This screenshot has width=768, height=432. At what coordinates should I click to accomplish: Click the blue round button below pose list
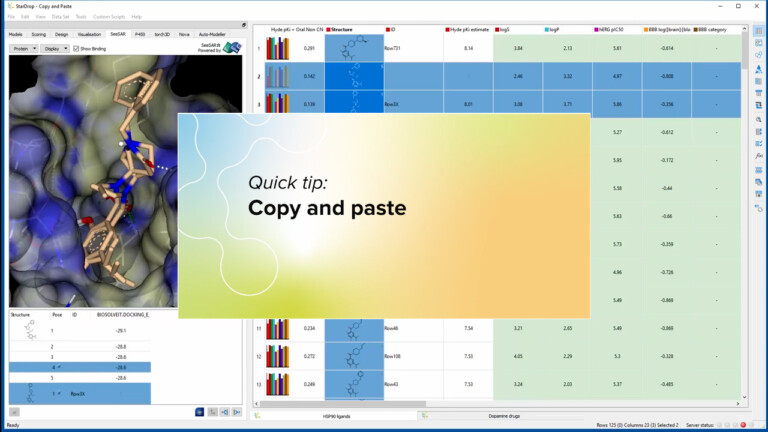pyautogui.click(x=199, y=411)
